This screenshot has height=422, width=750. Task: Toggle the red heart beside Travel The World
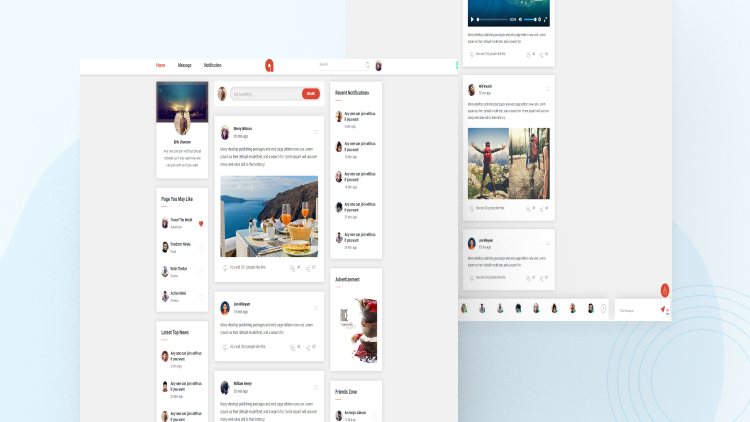[201, 223]
